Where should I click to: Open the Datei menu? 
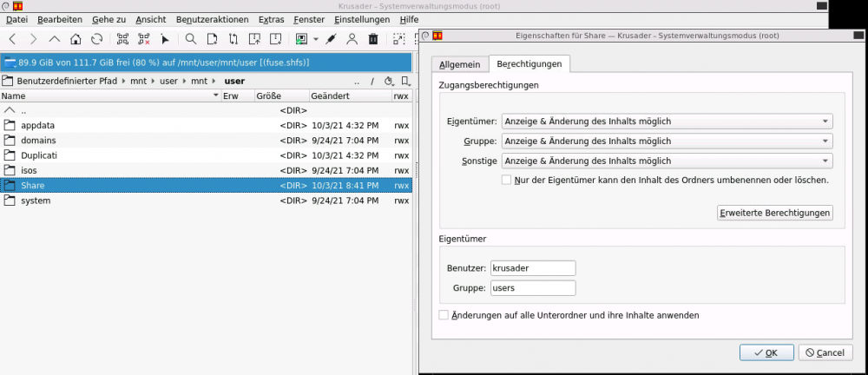click(x=16, y=19)
